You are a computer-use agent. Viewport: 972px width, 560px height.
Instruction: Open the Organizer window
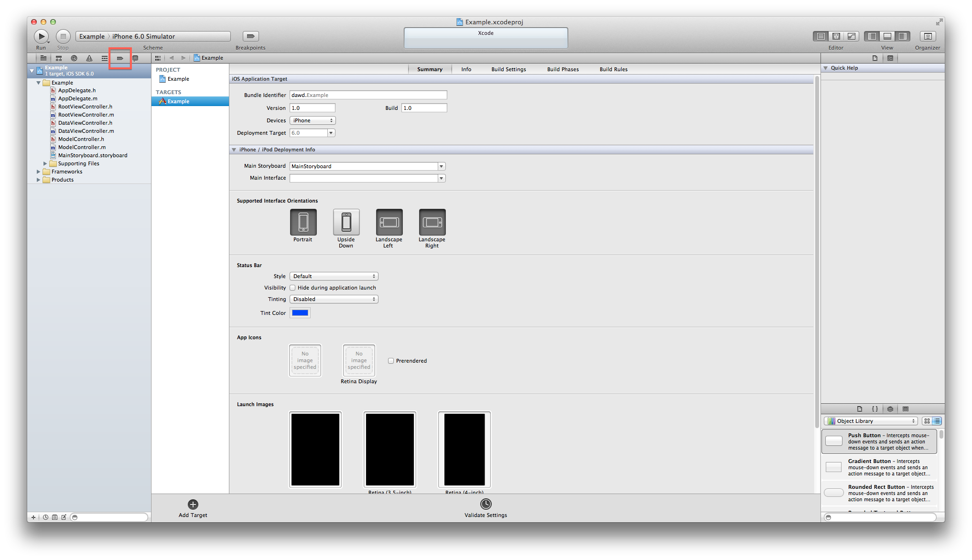click(928, 36)
